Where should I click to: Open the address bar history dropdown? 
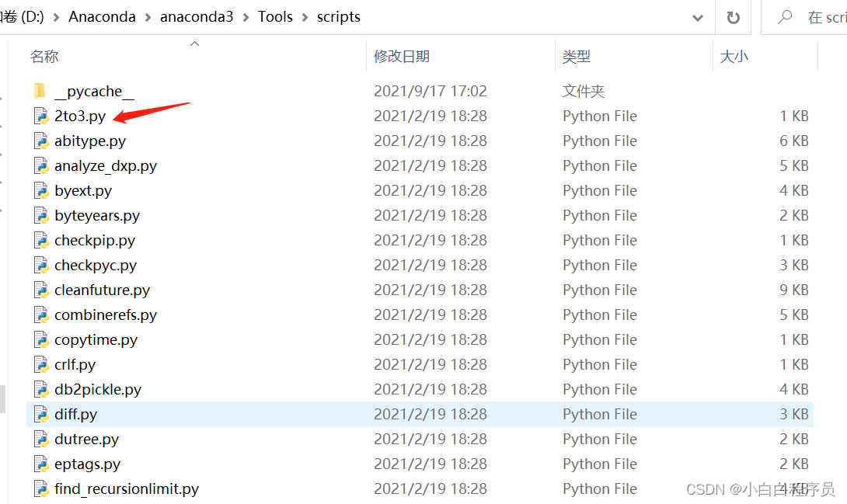point(698,17)
